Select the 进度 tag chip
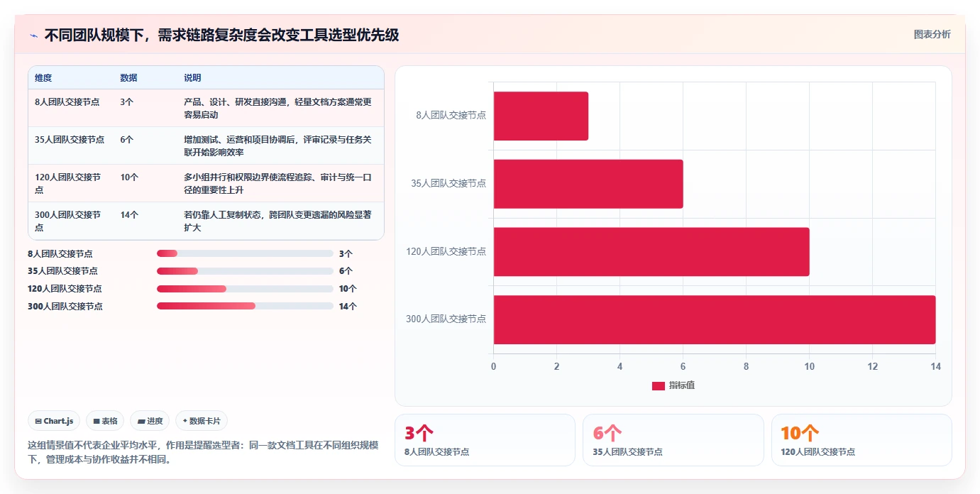This screenshot has height=494, width=980. pyautogui.click(x=150, y=421)
